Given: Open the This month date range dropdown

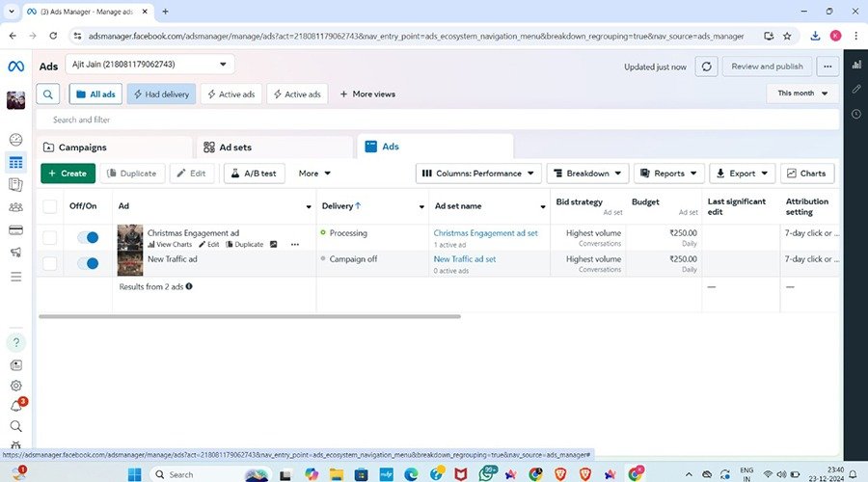Looking at the screenshot, I should pos(802,94).
